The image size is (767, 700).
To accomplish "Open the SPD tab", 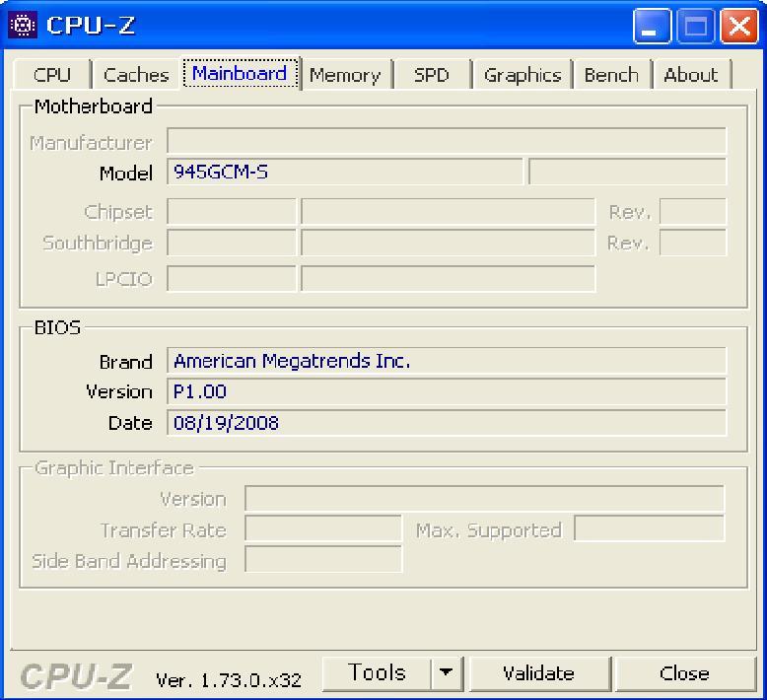I will (431, 75).
